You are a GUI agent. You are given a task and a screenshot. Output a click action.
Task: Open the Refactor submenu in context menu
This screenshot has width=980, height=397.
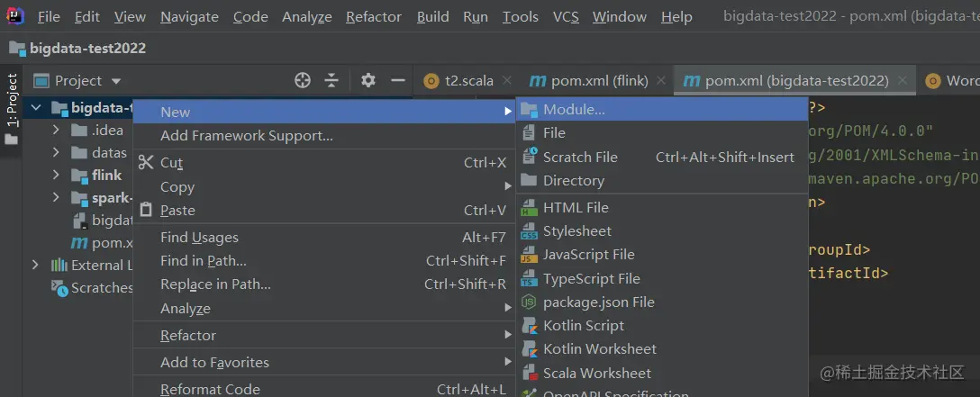click(x=324, y=335)
